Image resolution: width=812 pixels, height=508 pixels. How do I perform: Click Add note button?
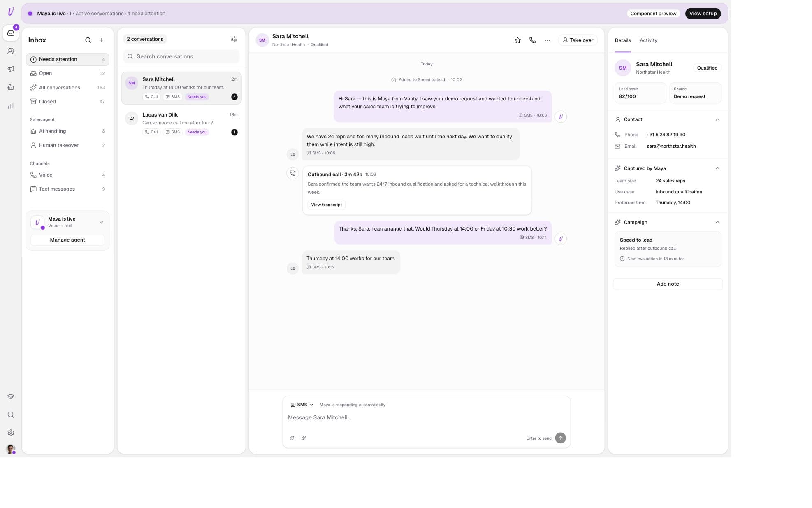point(668,284)
